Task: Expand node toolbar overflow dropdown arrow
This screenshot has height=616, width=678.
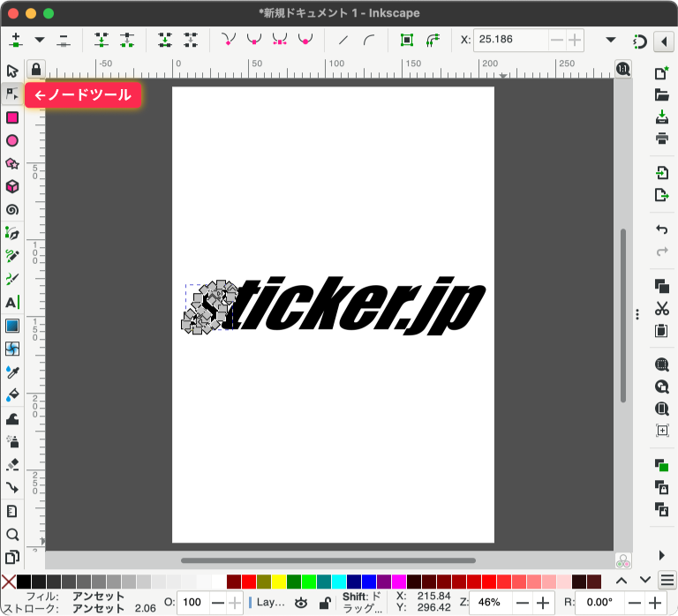Action: pyautogui.click(x=611, y=40)
